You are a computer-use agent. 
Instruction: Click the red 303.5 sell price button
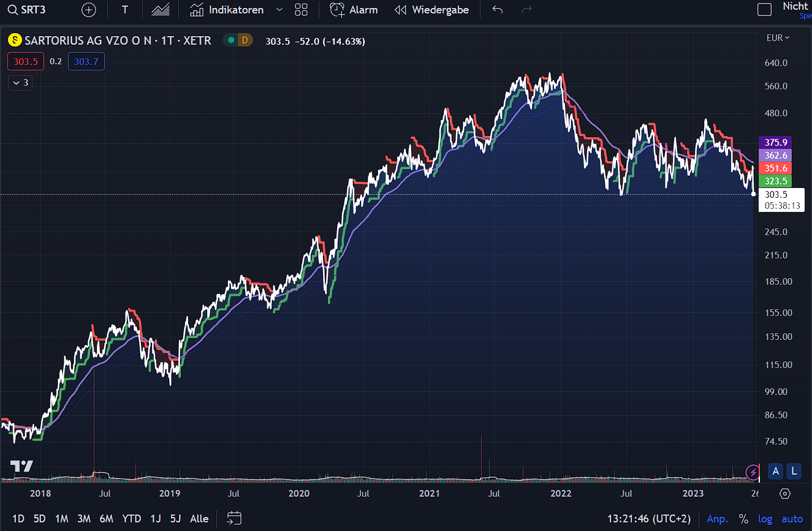26,61
